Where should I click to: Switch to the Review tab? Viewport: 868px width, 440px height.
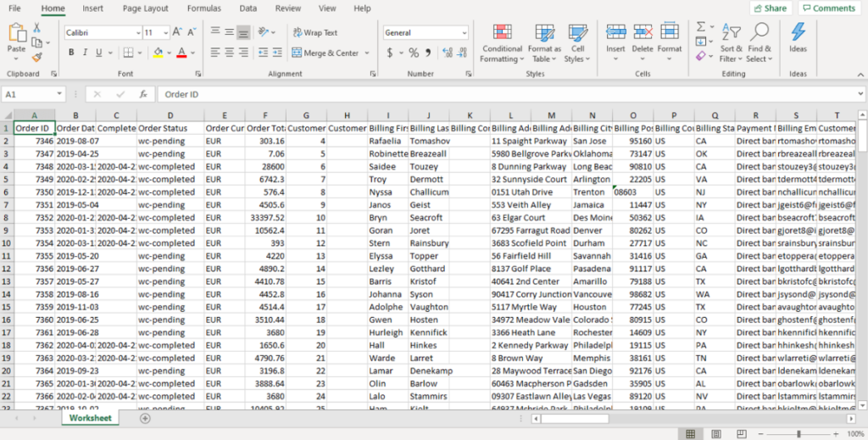click(288, 8)
